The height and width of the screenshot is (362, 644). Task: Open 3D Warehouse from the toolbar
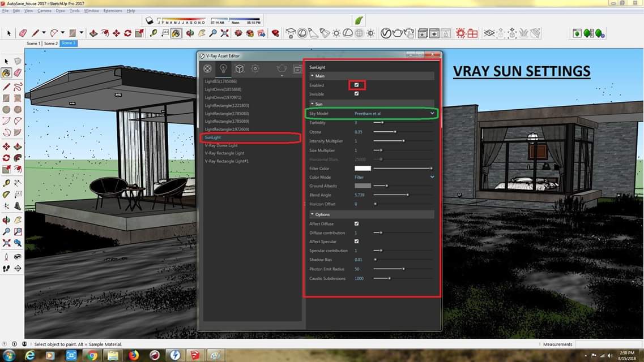pos(238,33)
